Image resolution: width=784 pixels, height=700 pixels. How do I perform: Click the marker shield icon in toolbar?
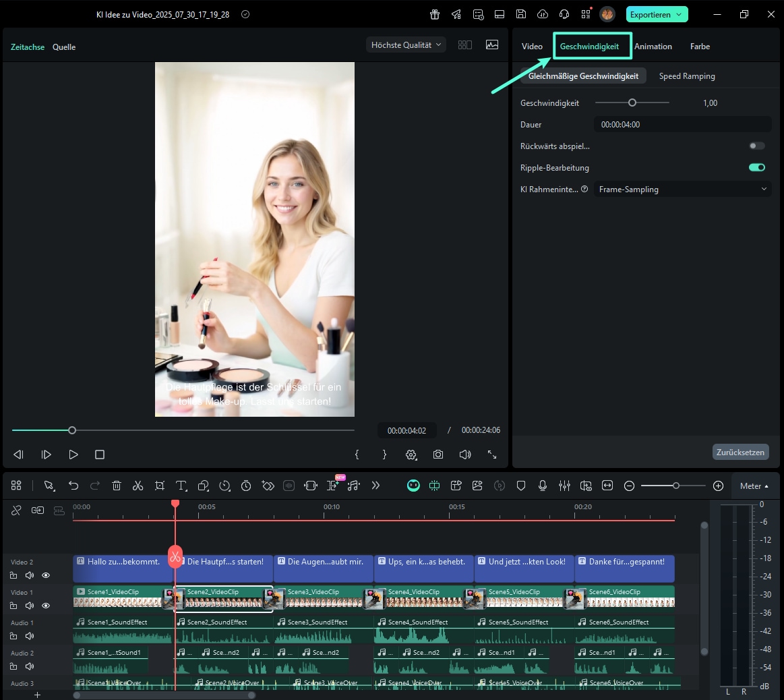tap(521, 486)
